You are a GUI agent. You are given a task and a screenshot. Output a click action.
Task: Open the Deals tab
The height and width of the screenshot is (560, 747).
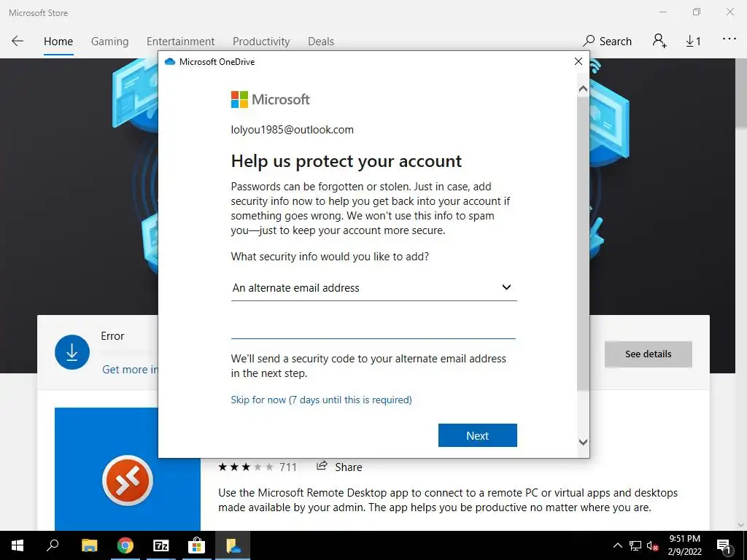[321, 42]
